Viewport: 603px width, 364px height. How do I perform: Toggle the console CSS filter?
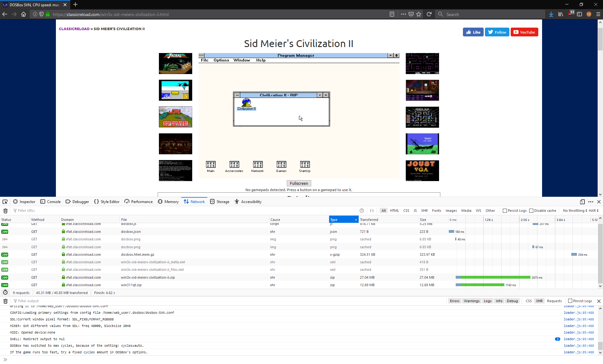click(529, 301)
